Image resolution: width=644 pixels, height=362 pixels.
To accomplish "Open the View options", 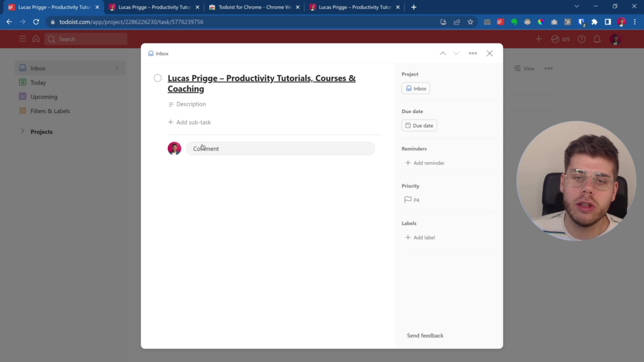I will [x=524, y=69].
